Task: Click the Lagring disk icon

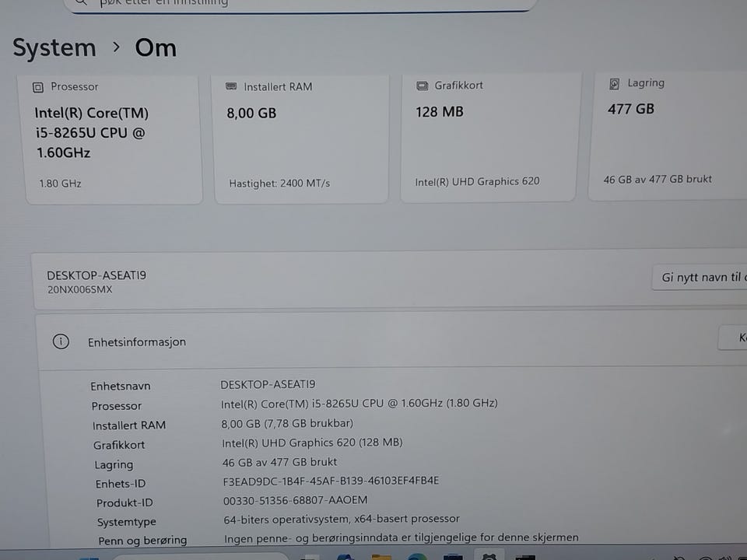Action: click(614, 84)
